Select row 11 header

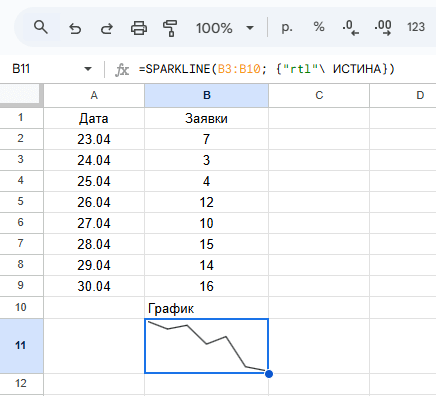tap(21, 346)
